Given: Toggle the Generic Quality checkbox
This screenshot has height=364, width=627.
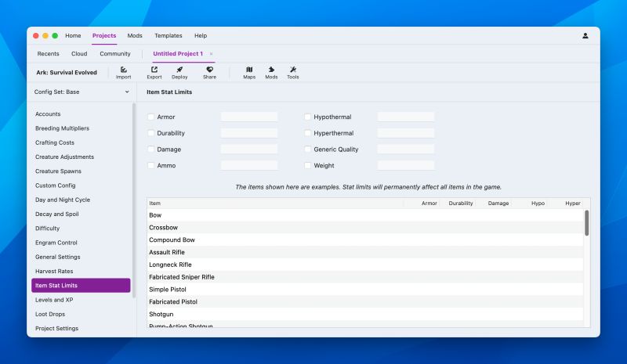Looking at the screenshot, I should point(307,149).
